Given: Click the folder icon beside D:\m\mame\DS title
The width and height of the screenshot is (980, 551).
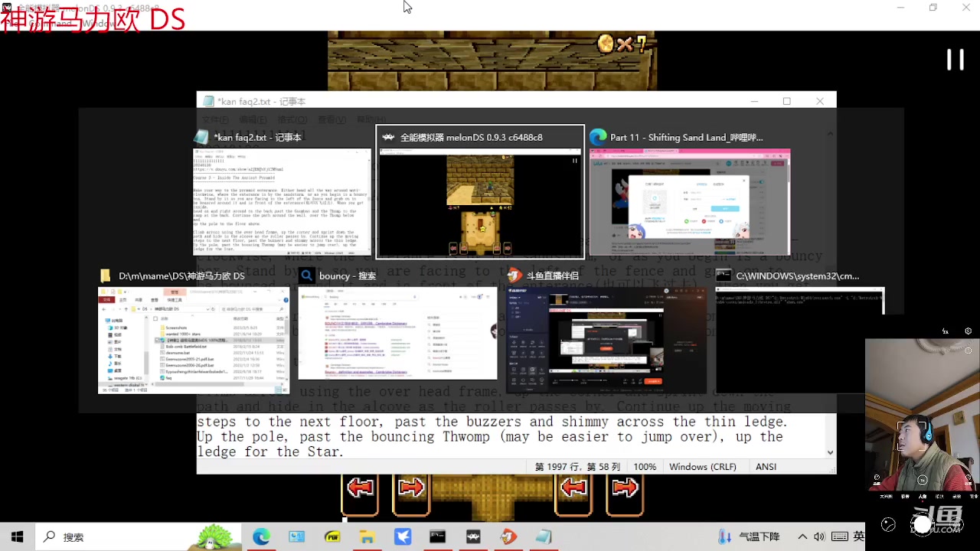Looking at the screenshot, I should 106,276.
